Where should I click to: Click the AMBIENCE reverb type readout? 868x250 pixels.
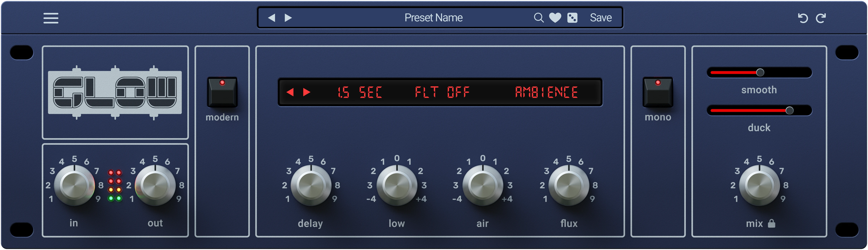pyautogui.click(x=546, y=92)
